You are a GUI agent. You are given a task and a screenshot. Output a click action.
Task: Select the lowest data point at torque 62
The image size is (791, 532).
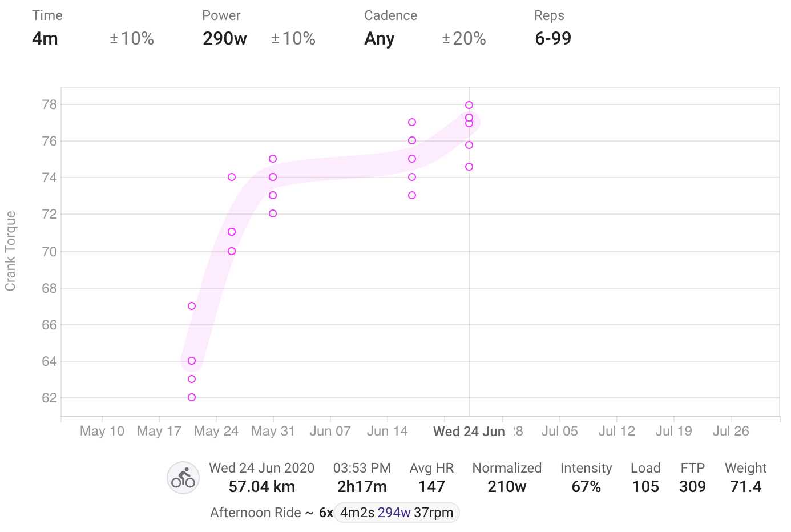pyautogui.click(x=192, y=397)
